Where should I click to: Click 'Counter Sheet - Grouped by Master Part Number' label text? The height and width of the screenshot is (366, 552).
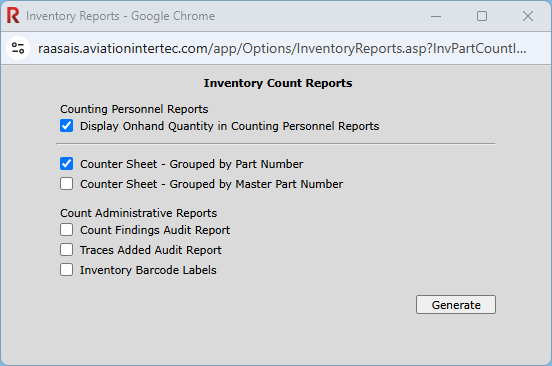click(212, 184)
